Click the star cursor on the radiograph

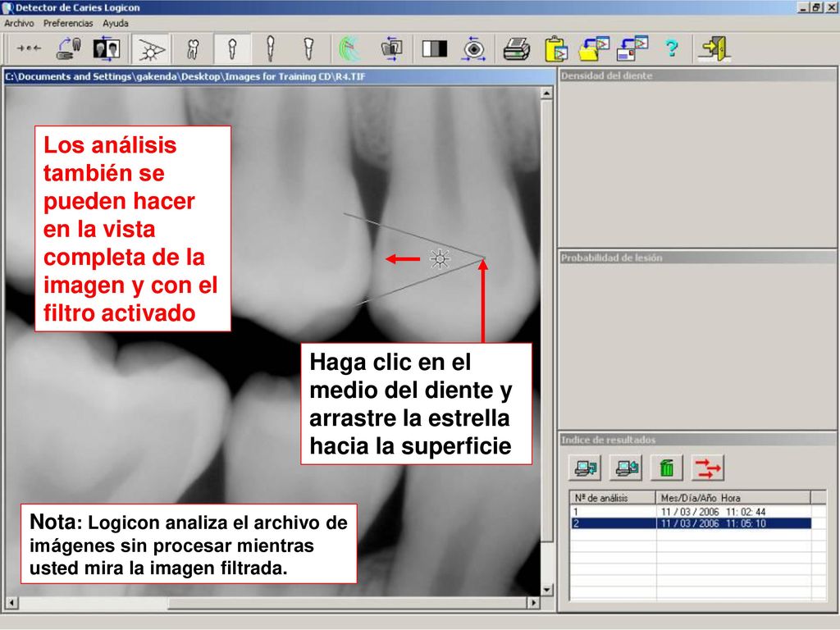pyautogui.click(x=440, y=258)
